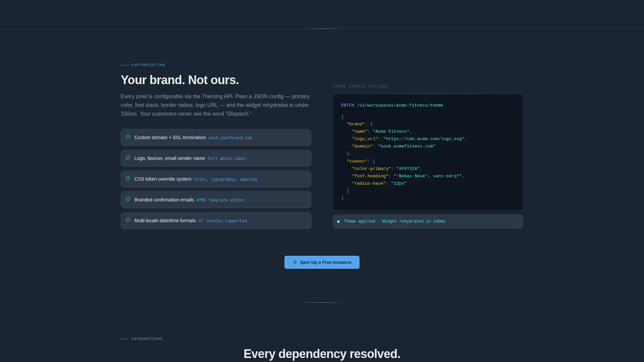
Task: Select the Branded confirmation emails card
Action: coord(216,200)
